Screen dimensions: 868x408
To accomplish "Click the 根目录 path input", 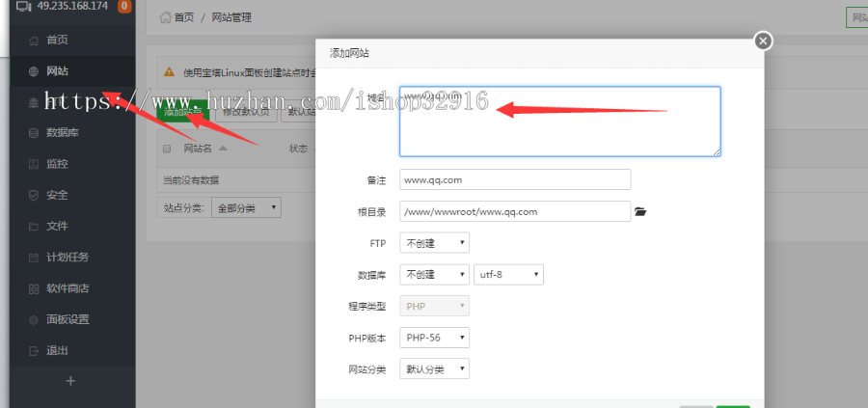I will pos(515,211).
